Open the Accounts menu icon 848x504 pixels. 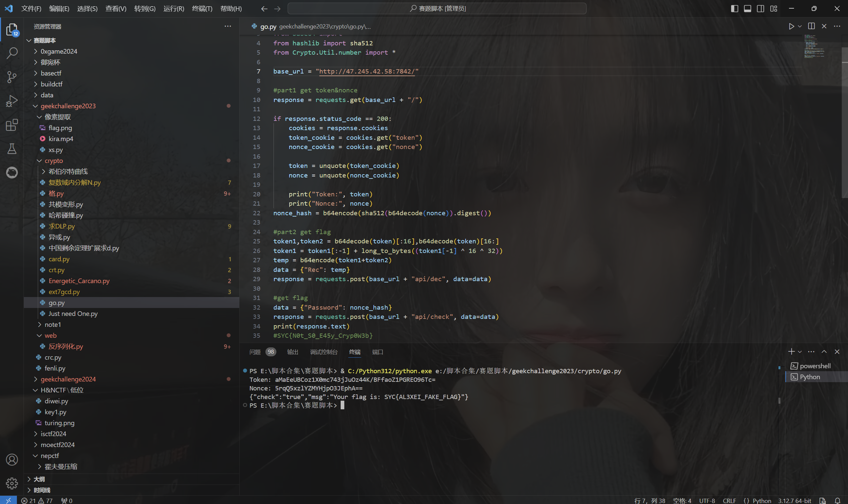click(x=12, y=460)
